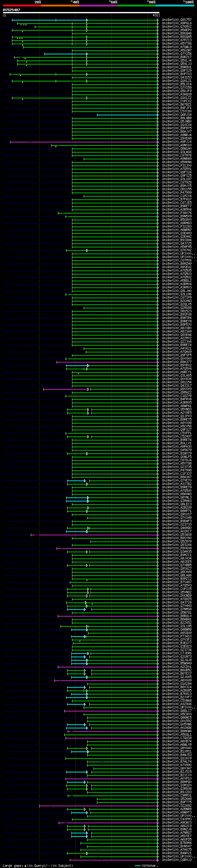The width and height of the screenshot is (197, 868).
Task: Click on UniRef100_Q5VLJ3
Action: 176,64
